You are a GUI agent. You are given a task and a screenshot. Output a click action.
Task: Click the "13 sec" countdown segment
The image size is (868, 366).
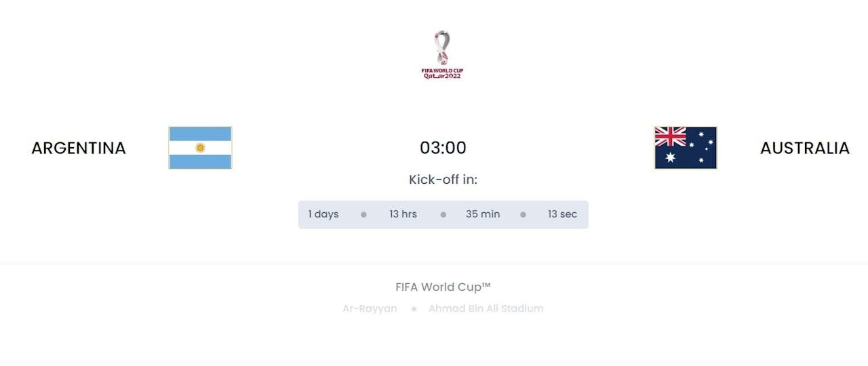click(x=562, y=214)
